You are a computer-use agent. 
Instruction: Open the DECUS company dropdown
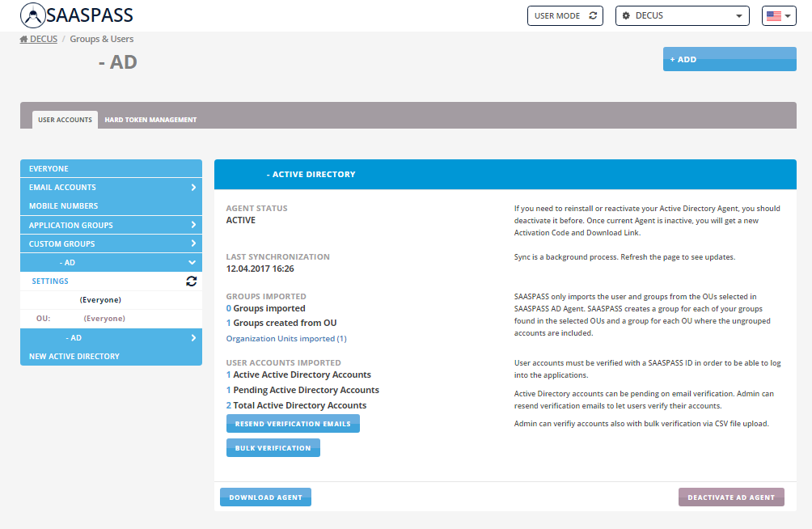[683, 16]
